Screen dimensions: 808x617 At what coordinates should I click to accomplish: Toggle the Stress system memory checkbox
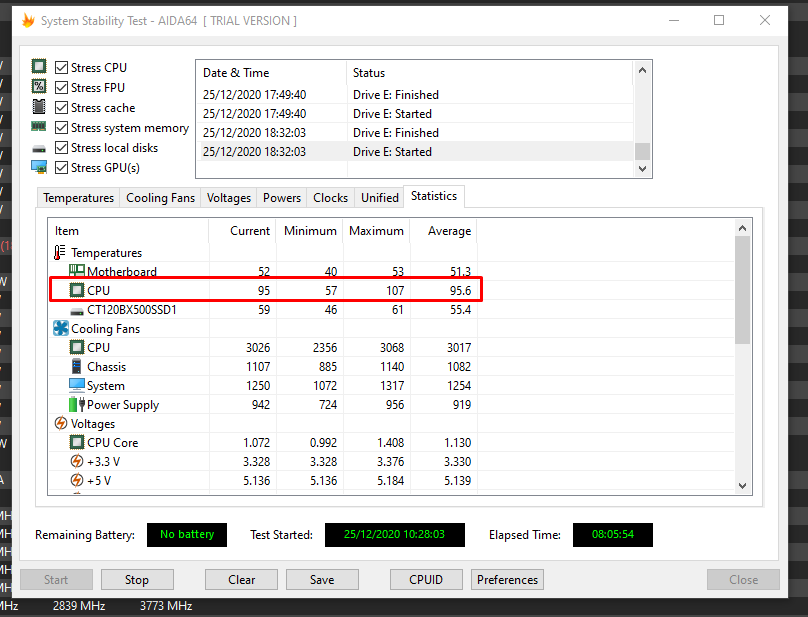pyautogui.click(x=61, y=128)
